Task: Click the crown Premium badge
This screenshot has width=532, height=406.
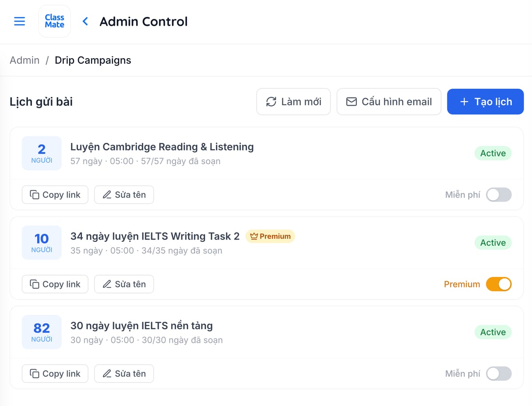Action: (x=270, y=236)
